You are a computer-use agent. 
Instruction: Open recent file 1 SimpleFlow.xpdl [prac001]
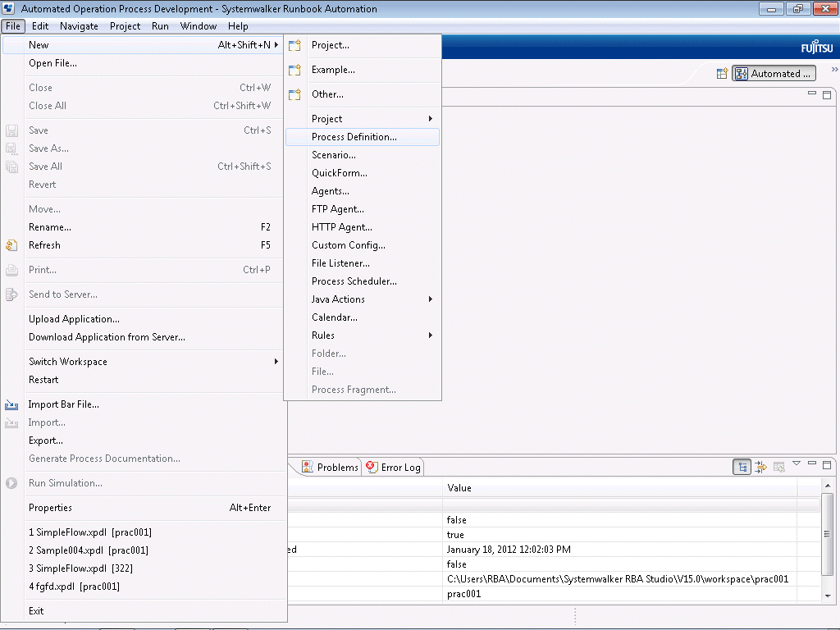click(x=143, y=532)
